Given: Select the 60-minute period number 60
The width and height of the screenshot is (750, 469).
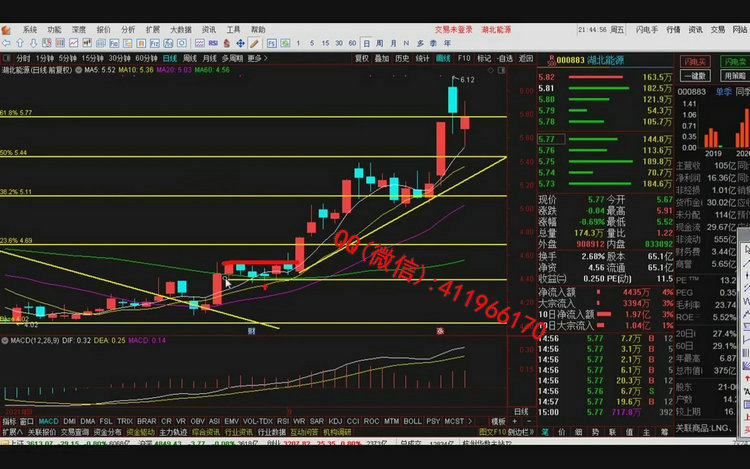Looking at the screenshot, I should [353, 44].
